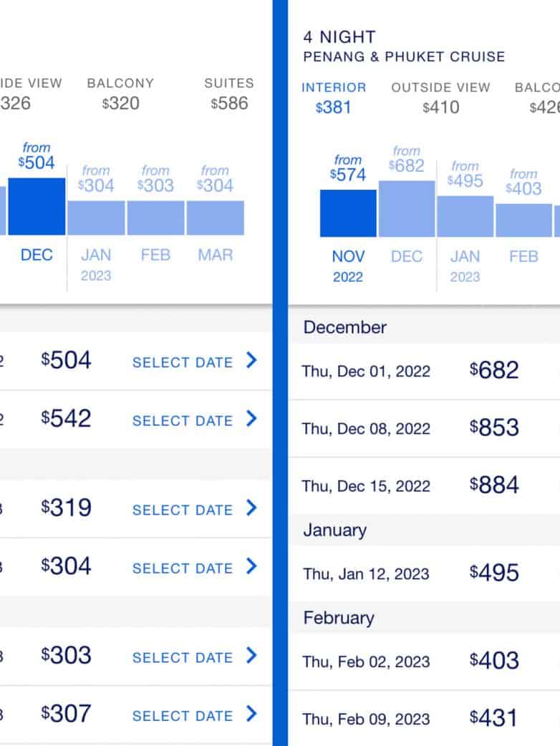Click the chevron arrow beside the $504 price

tap(251, 361)
